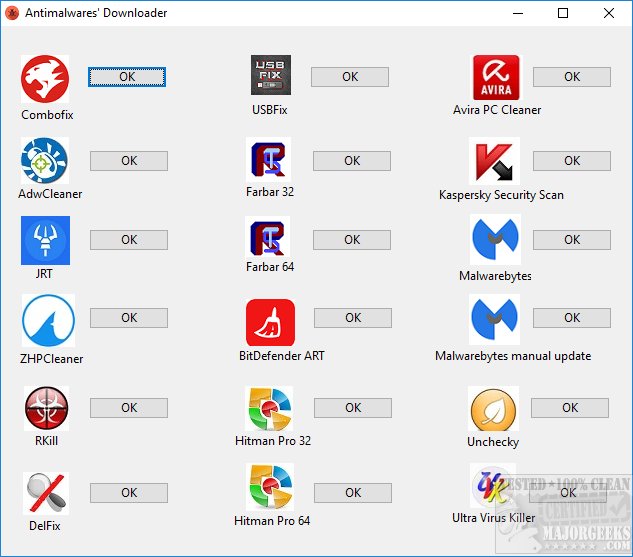Click the Malwarebytes icon
Image resolution: width=633 pixels, height=557 pixels.
pyautogui.click(x=495, y=239)
